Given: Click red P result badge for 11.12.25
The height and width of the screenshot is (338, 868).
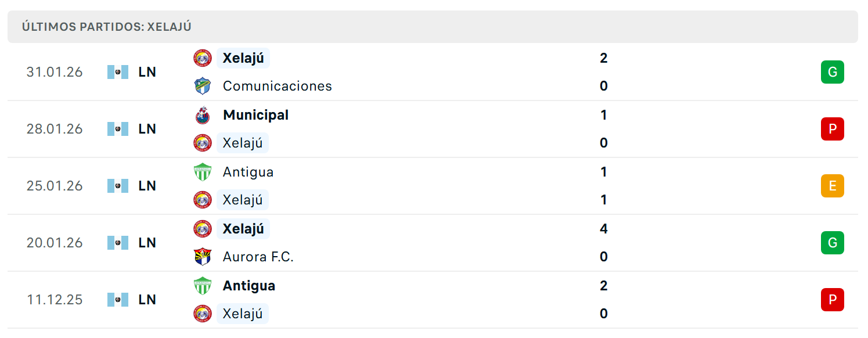Looking at the screenshot, I should [x=833, y=300].
